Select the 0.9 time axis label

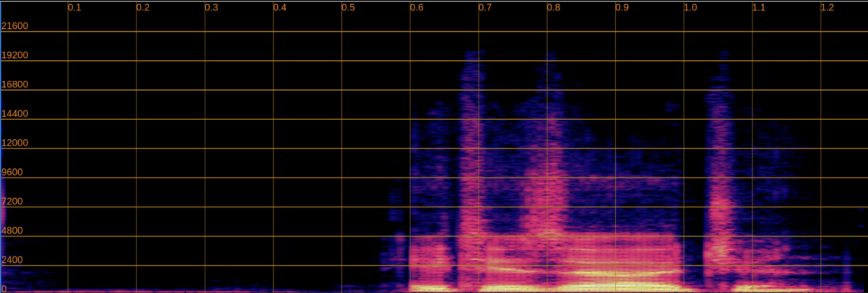(623, 8)
